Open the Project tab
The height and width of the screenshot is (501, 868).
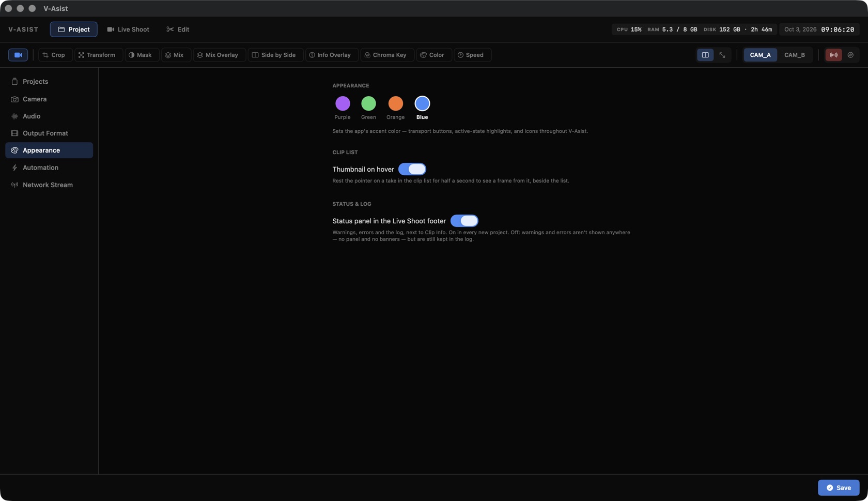tap(73, 29)
